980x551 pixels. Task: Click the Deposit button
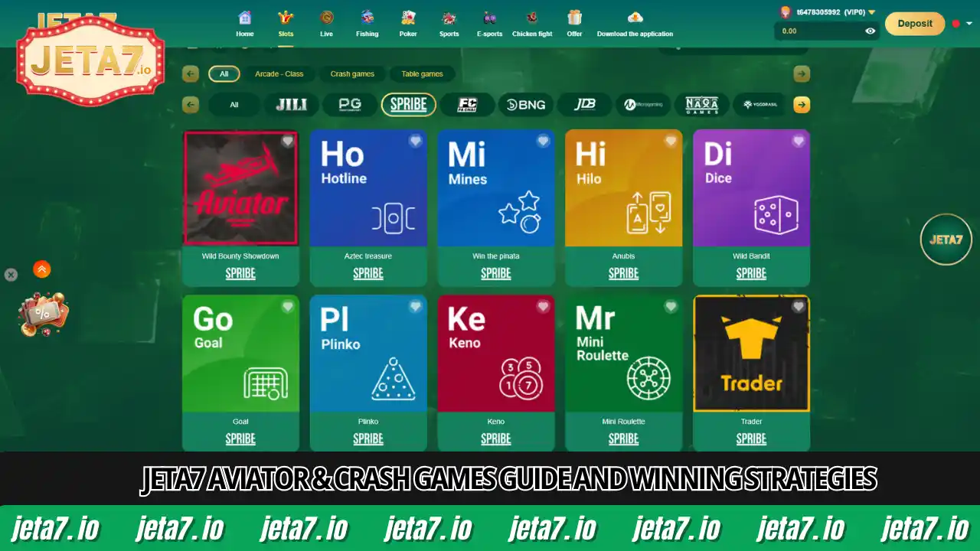pyautogui.click(x=915, y=24)
